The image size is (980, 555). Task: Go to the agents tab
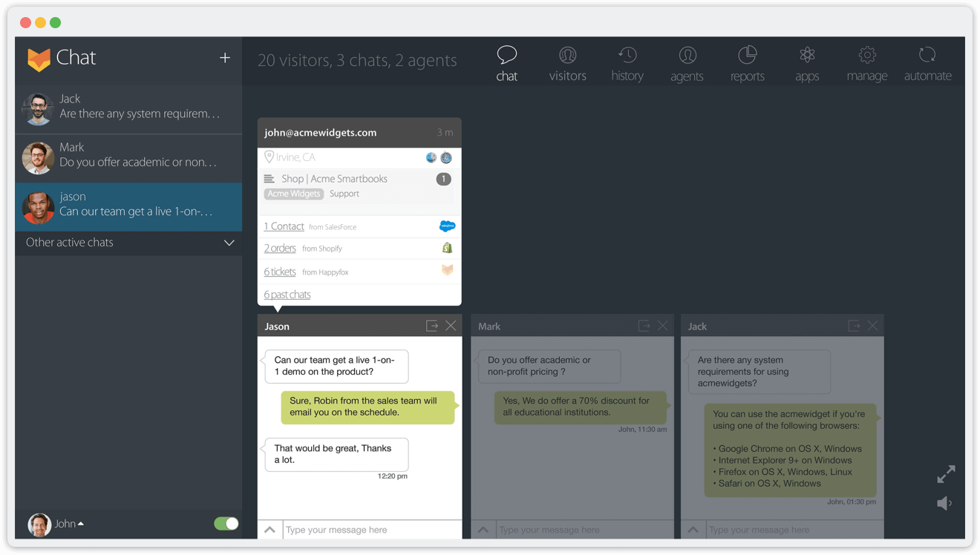pyautogui.click(x=687, y=63)
